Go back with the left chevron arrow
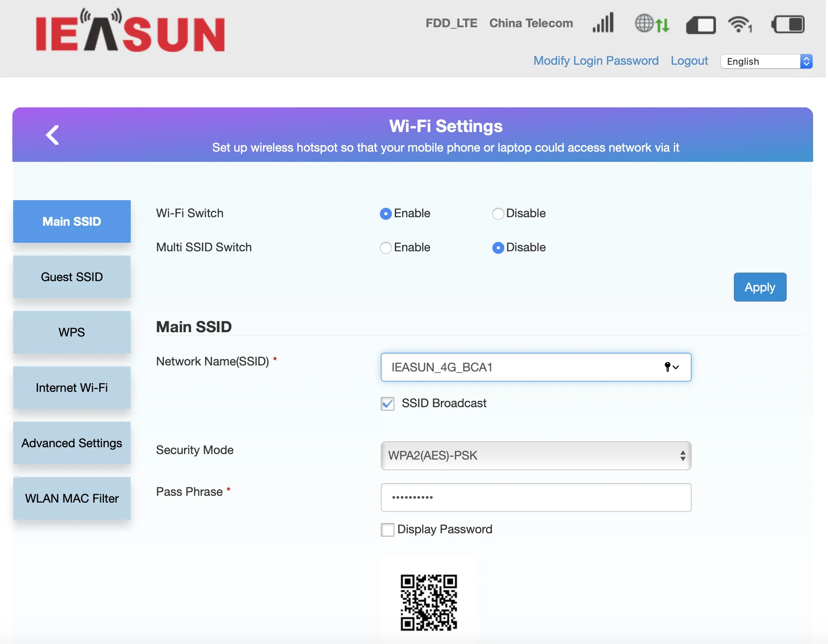The image size is (828, 644). tap(52, 135)
